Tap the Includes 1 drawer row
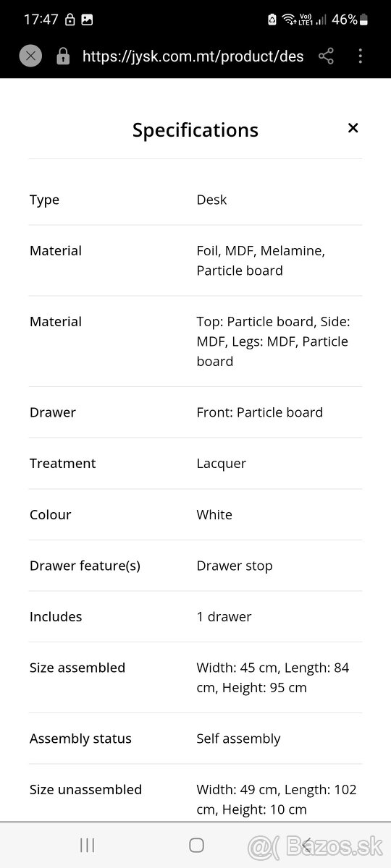 195,617
